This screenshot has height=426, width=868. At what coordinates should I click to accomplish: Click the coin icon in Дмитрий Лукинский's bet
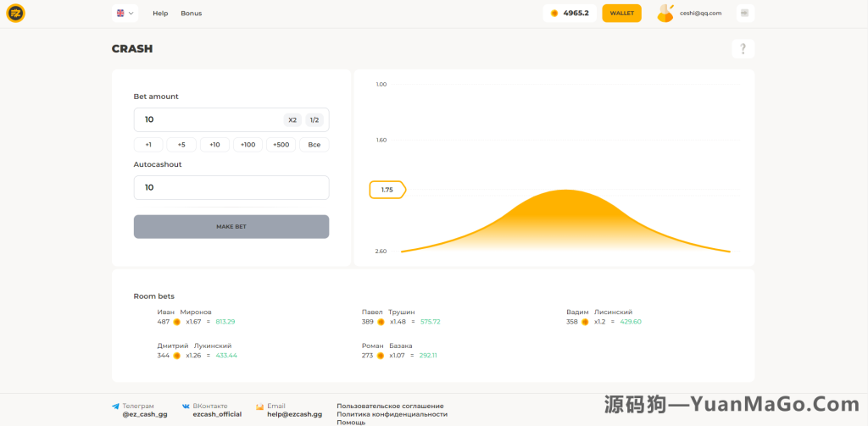[x=177, y=355]
